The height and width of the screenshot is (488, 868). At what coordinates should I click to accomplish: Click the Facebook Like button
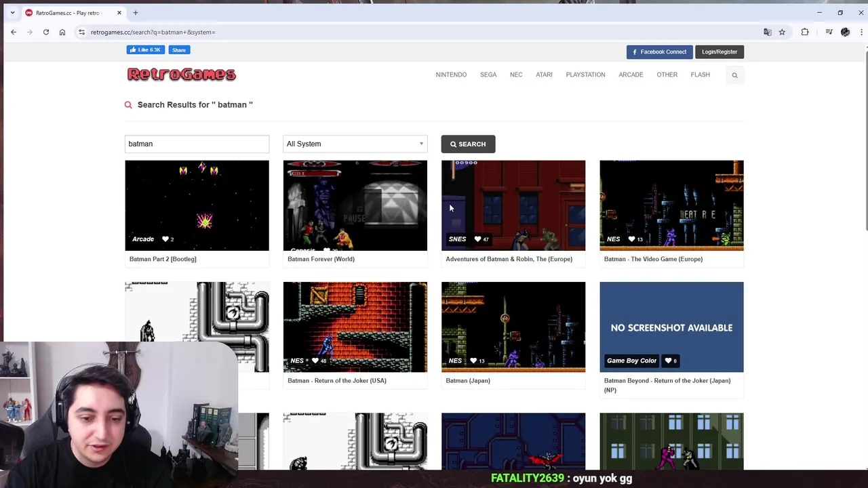tap(146, 49)
